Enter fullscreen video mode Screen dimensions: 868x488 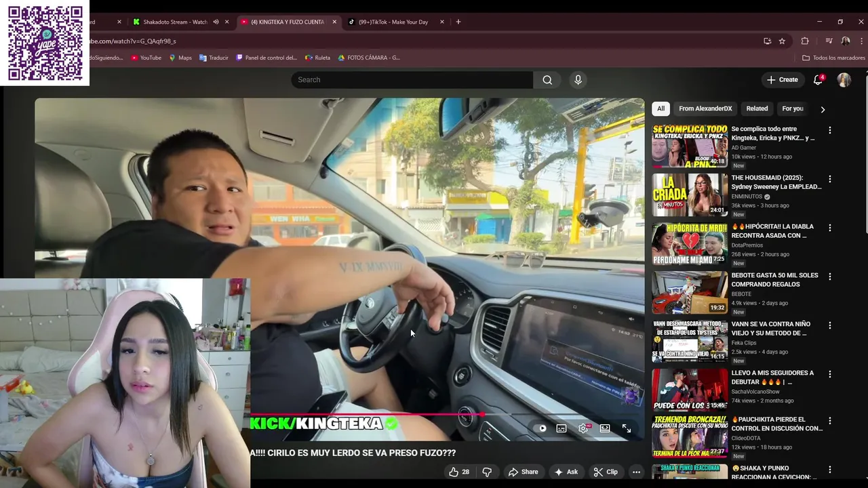627,428
